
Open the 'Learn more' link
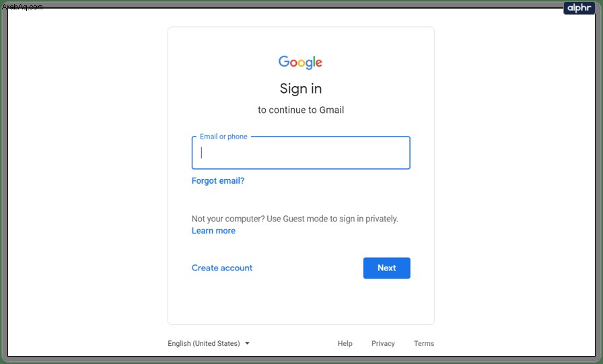pos(213,231)
